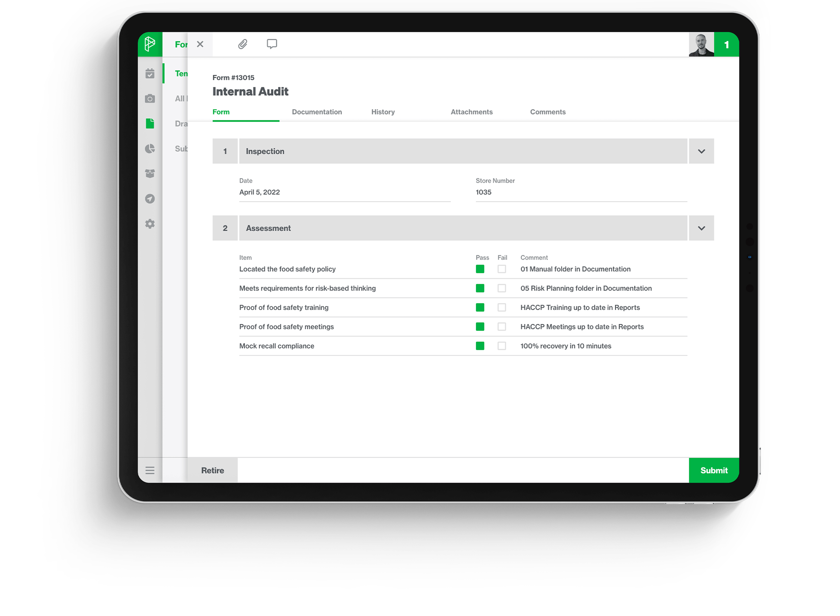Toggle Fail checkbox for Proof of food safety training
Image resolution: width=840 pixels, height=616 pixels.
[x=501, y=307]
